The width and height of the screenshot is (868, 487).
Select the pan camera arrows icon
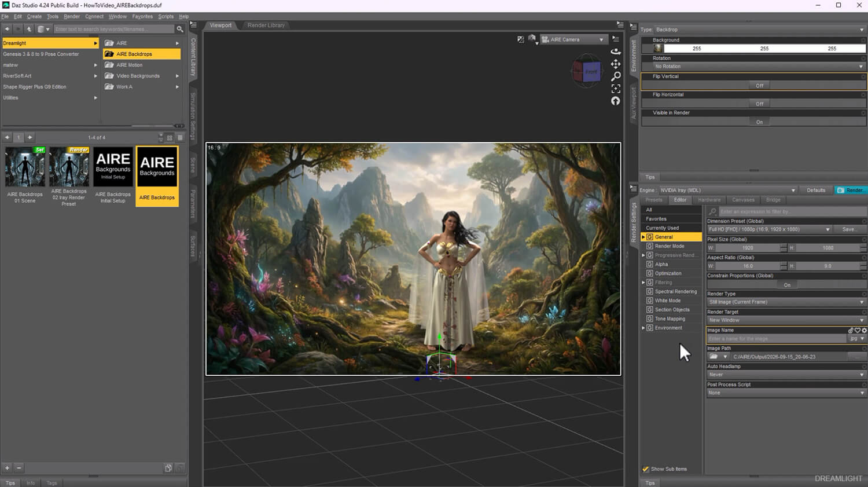[616, 64]
